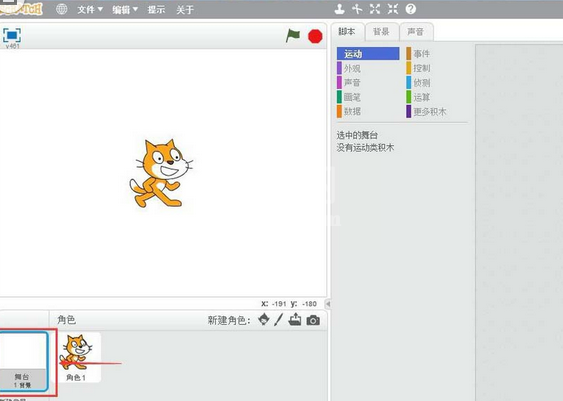Viewport: 563px width, 401px height.
Task: Open the language globe menu
Action: (61, 9)
